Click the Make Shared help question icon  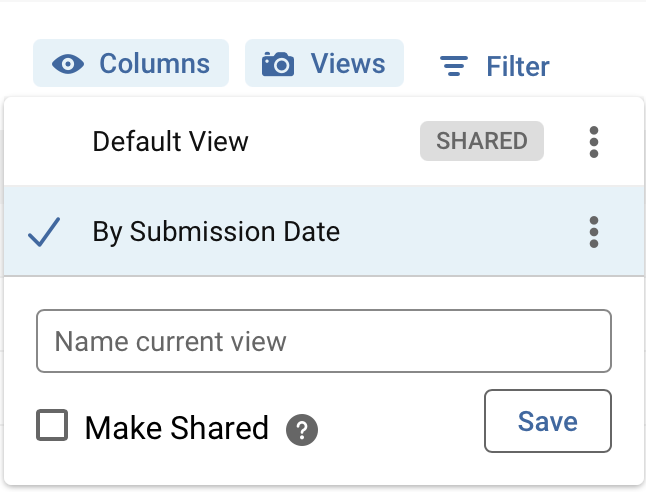click(302, 430)
